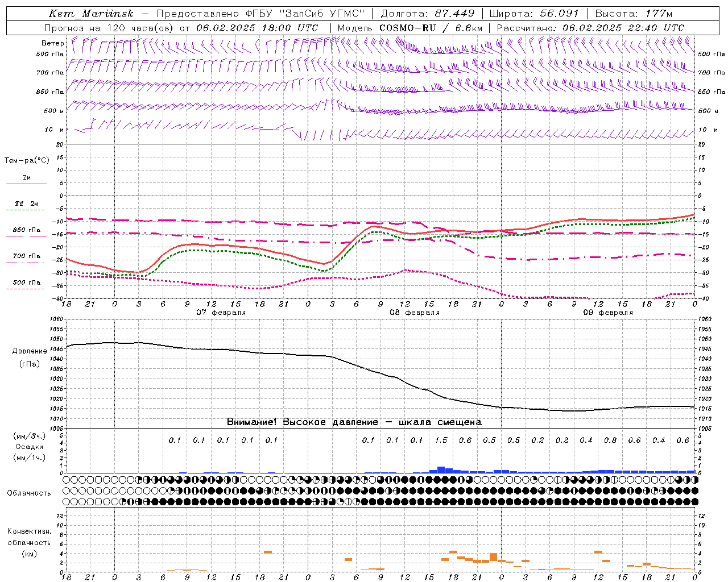
Task: Click the 'Тем-ра(°C)' temperature axis label
Action: pyautogui.click(x=27, y=161)
